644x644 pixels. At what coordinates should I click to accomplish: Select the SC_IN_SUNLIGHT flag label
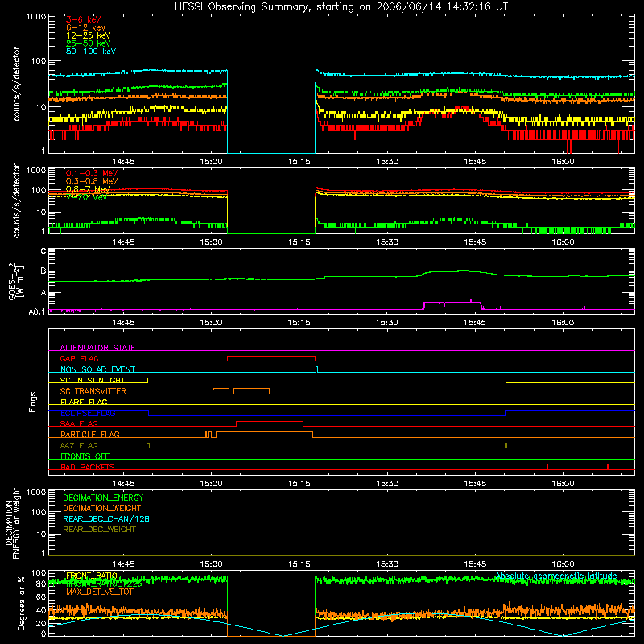93,380
